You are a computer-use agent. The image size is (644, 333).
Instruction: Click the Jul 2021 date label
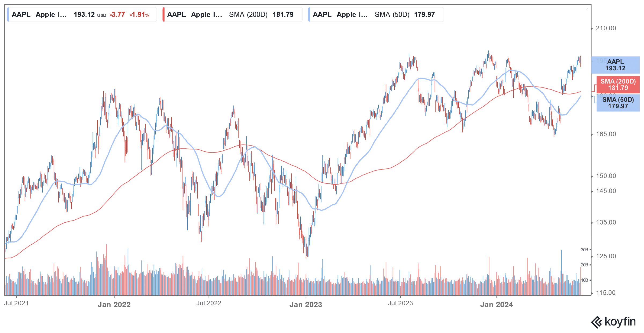pos(16,303)
